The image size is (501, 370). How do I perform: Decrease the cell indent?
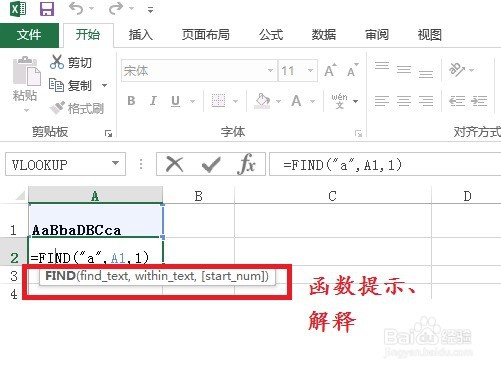click(x=457, y=101)
